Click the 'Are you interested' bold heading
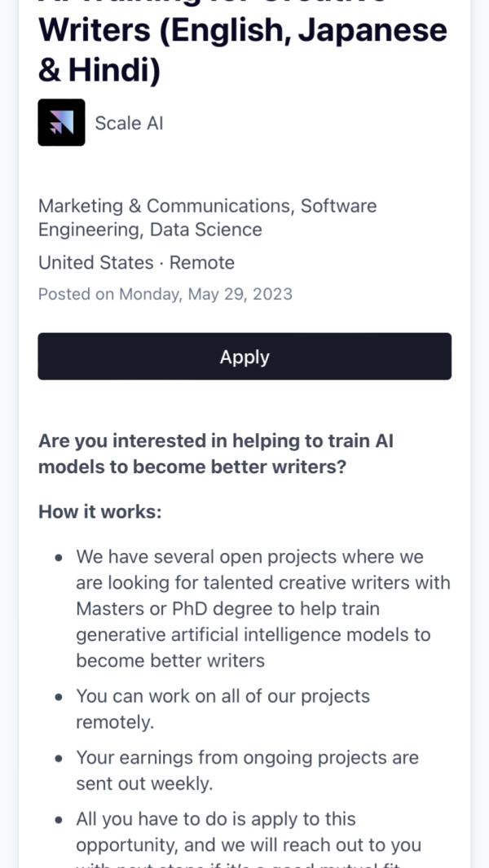This screenshot has width=489, height=868. tap(216, 454)
